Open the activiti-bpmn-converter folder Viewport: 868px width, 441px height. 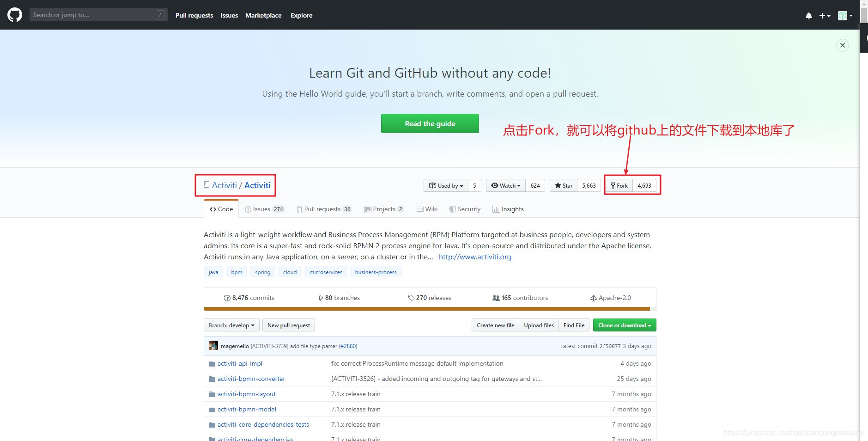251,379
